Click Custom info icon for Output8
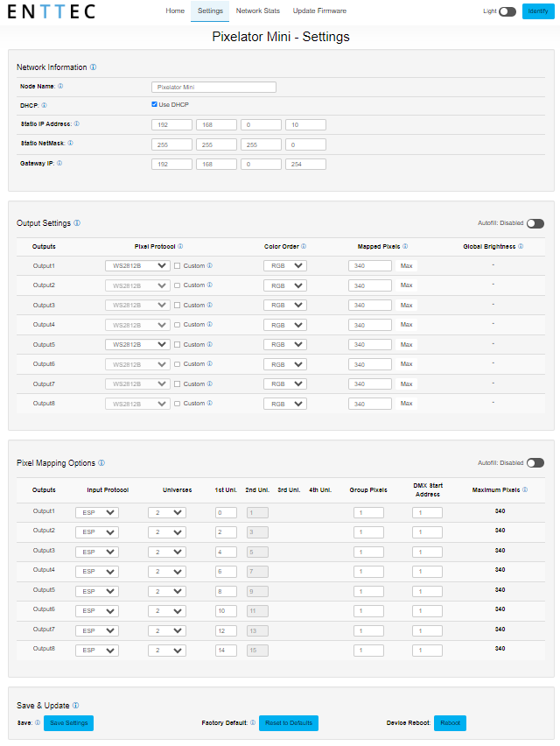560x746 pixels. tap(210, 404)
